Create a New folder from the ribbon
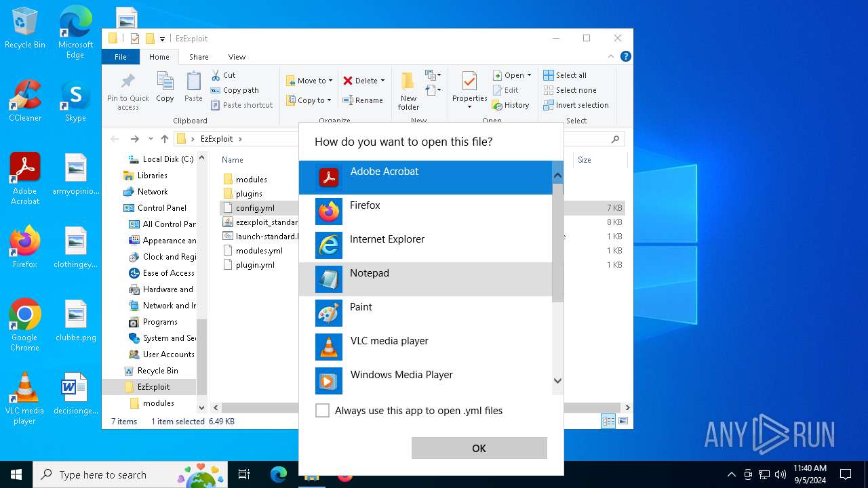Viewport: 868px width, 488px height. [408, 91]
